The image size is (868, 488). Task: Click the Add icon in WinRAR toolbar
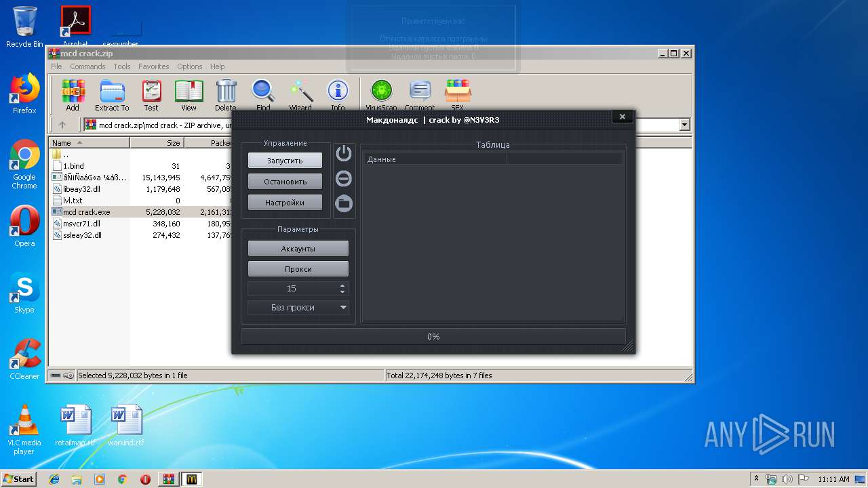coord(73,95)
